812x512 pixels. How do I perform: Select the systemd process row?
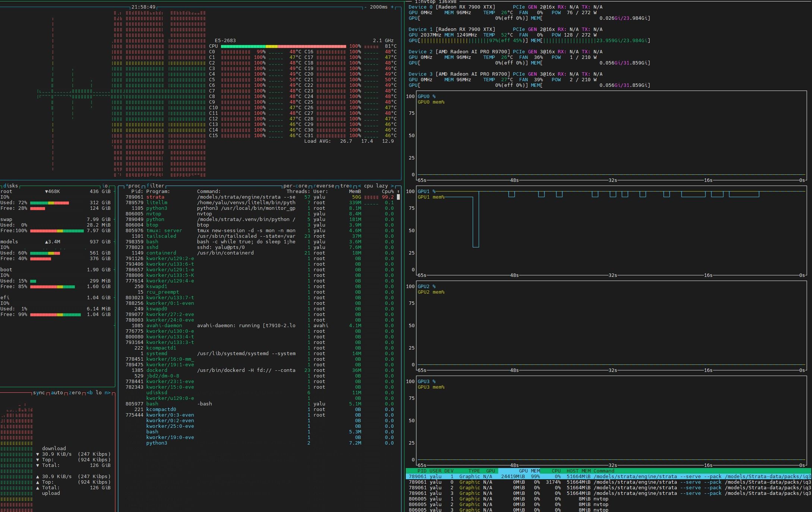pos(259,354)
